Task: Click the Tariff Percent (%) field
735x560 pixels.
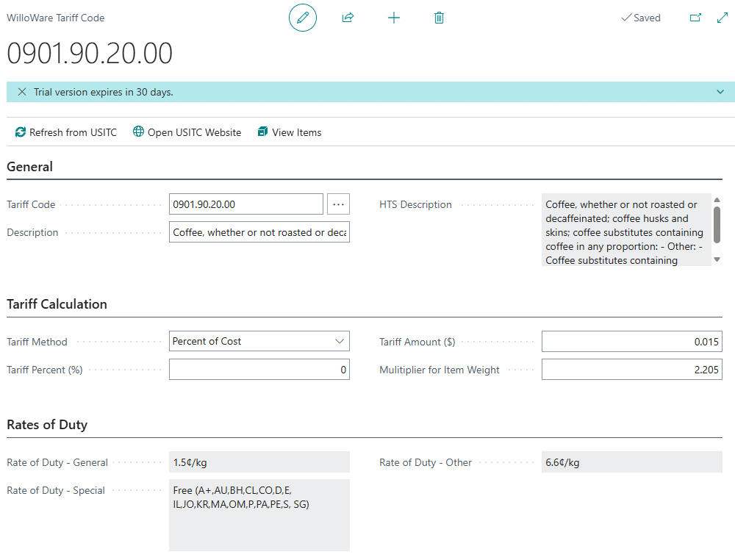Action: click(x=259, y=370)
